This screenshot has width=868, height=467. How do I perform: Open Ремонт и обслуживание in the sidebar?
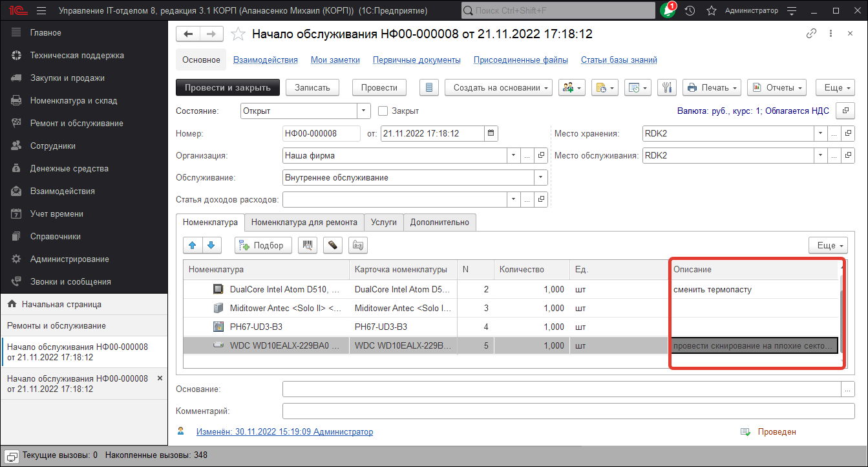76,123
